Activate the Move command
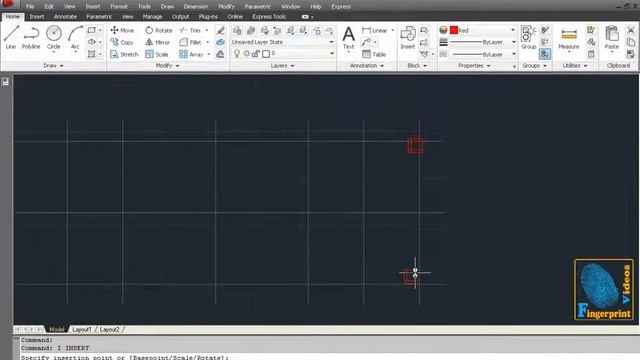This screenshot has width=640, height=360. pos(122,30)
